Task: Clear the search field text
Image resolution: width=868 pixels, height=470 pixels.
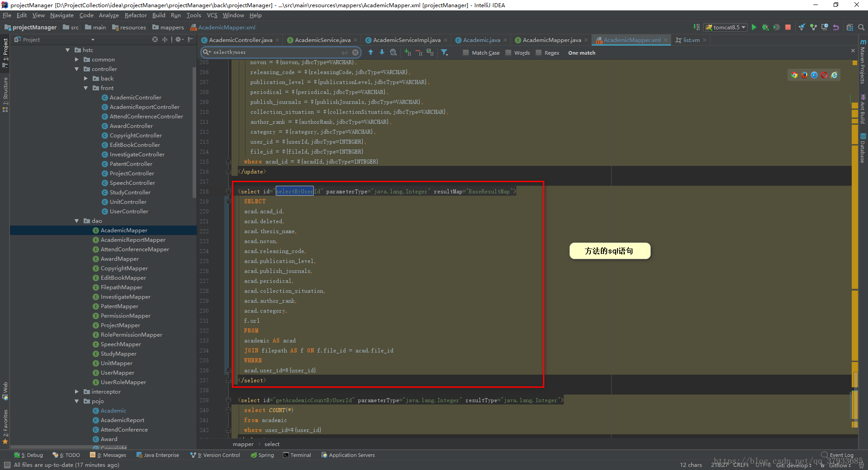Action: pyautogui.click(x=355, y=52)
